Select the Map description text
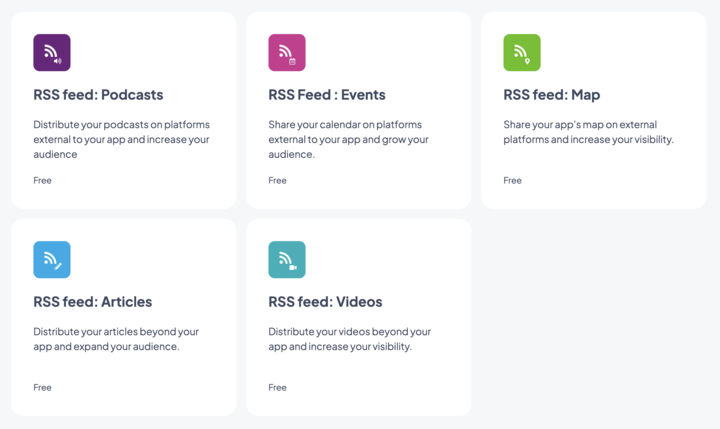Image resolution: width=720 pixels, height=429 pixels. [588, 132]
